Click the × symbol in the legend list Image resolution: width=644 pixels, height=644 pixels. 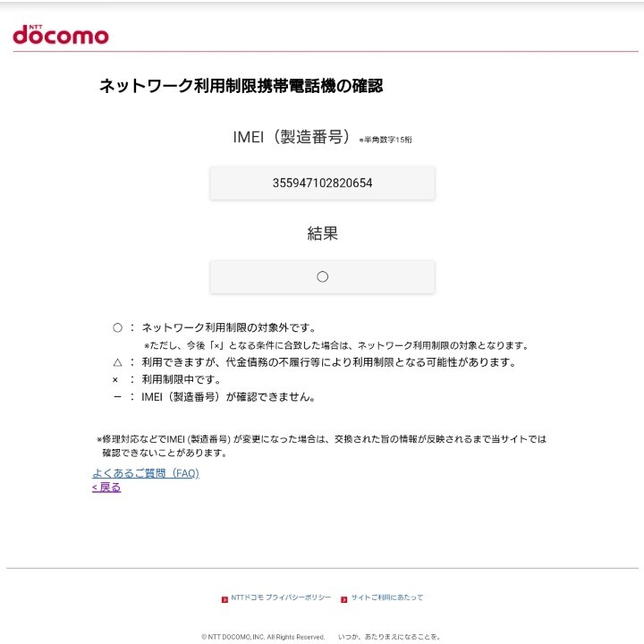[x=115, y=380]
